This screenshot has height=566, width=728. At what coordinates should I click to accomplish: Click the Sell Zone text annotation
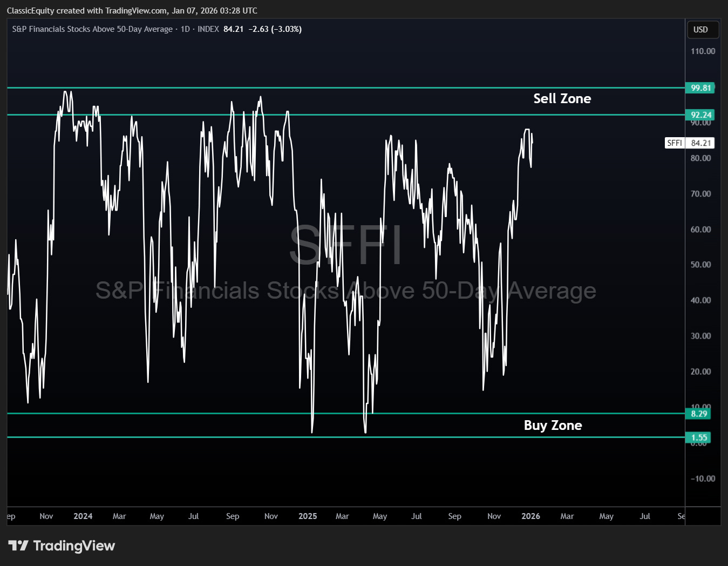click(x=562, y=98)
